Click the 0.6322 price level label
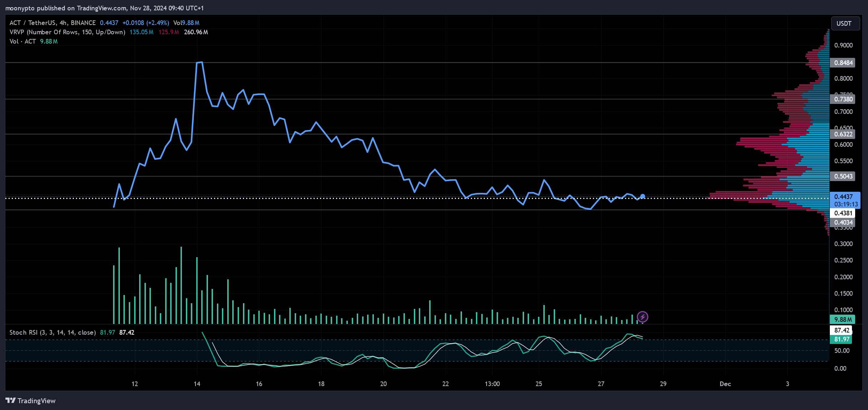This screenshot has width=868, height=410. pos(843,134)
